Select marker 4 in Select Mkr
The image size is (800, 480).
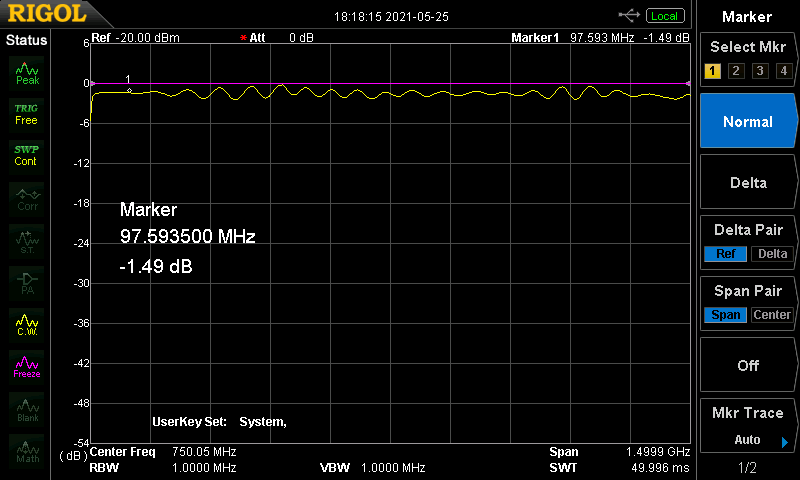784,70
